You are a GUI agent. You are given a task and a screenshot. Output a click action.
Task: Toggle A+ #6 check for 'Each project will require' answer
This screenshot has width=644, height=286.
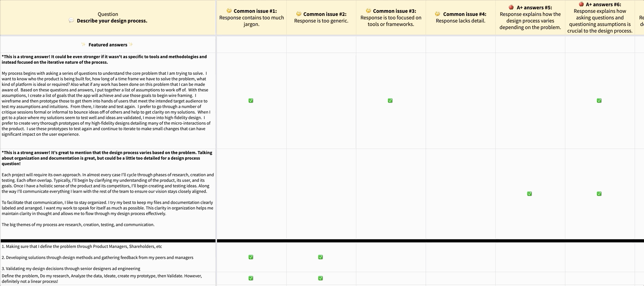[599, 194]
